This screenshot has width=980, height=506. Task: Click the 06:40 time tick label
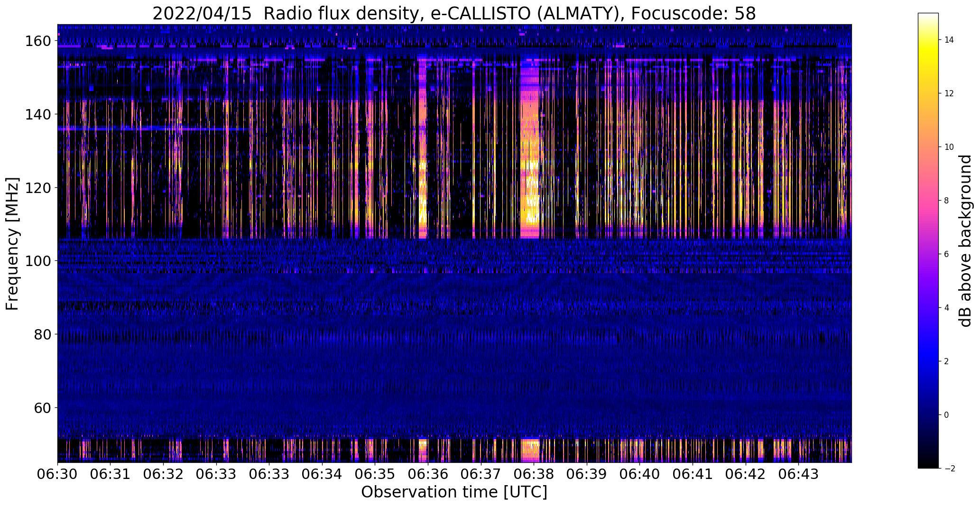click(640, 474)
